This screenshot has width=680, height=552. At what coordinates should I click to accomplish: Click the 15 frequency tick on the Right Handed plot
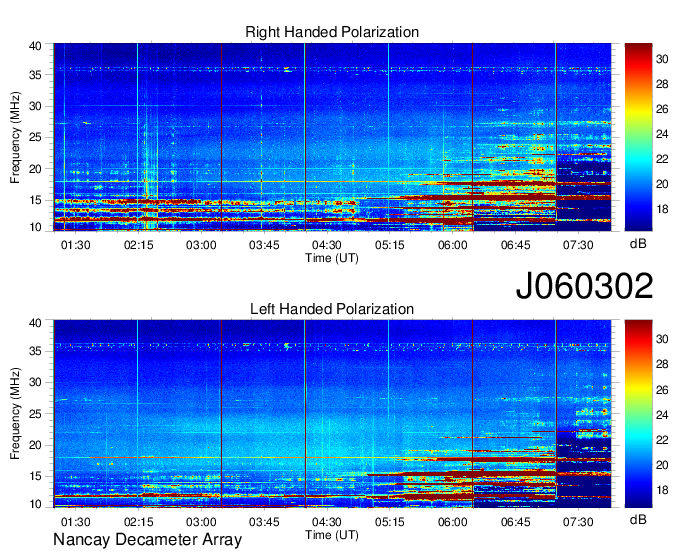pyautogui.click(x=35, y=200)
